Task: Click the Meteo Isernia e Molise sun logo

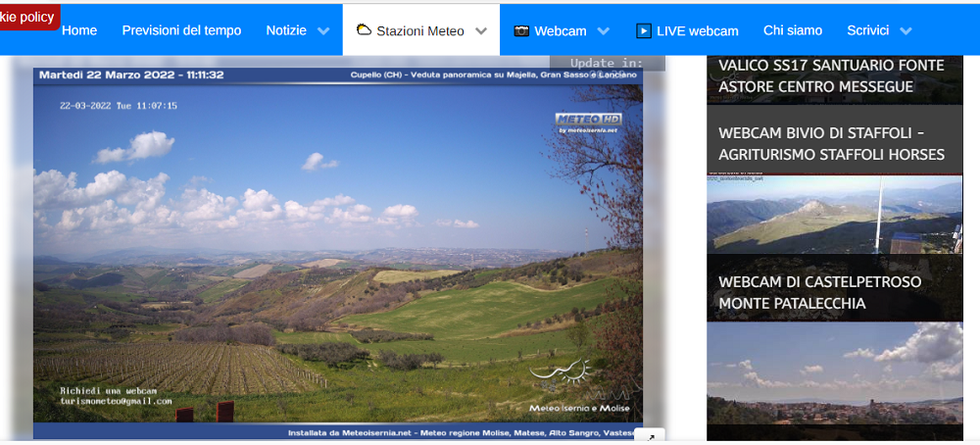Action: click(561, 373)
